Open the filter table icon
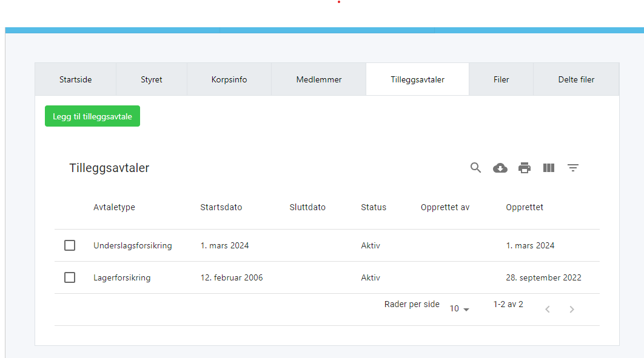Image resolution: width=644 pixels, height=358 pixels. click(573, 168)
